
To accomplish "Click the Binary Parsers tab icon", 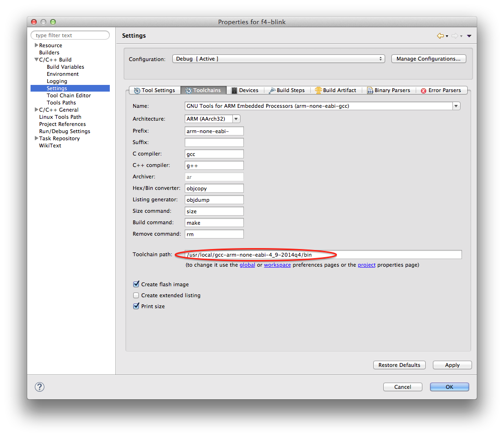I will 369,90.
